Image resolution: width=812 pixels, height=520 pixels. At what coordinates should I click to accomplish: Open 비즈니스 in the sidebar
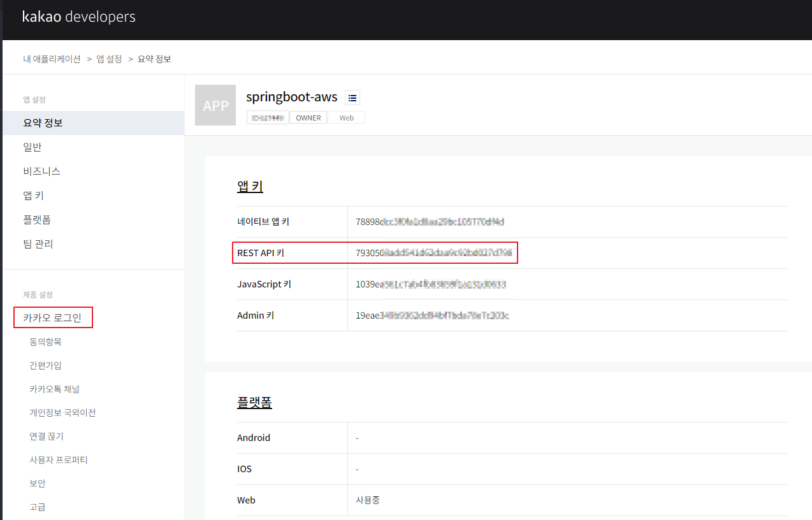42,171
